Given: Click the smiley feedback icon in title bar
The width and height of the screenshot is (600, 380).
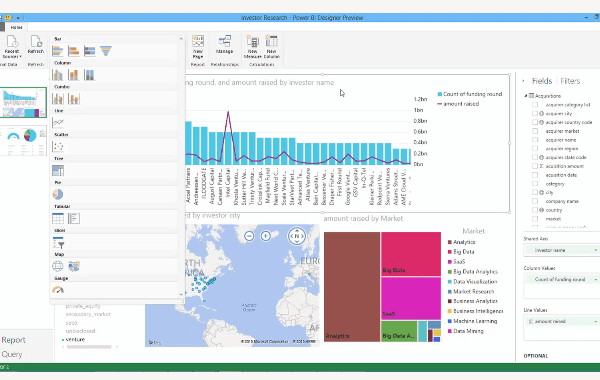Looking at the screenshot, I should [x=8, y=18].
